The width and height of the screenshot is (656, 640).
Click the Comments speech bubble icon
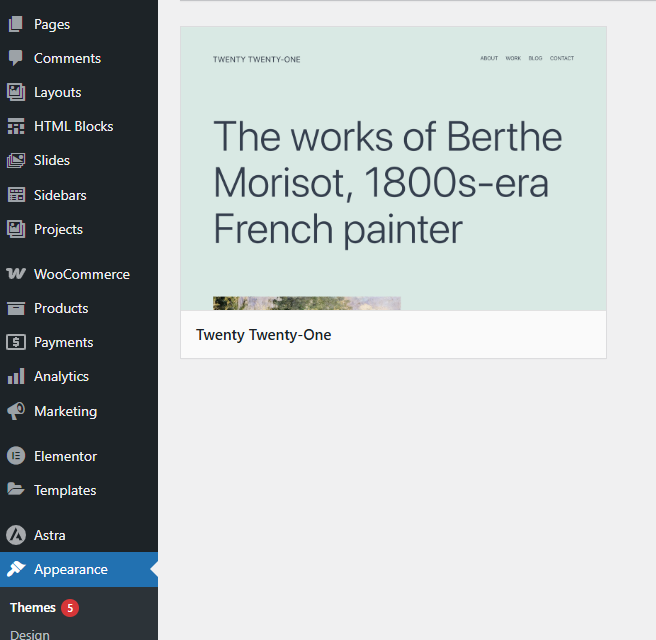click(x=15, y=58)
